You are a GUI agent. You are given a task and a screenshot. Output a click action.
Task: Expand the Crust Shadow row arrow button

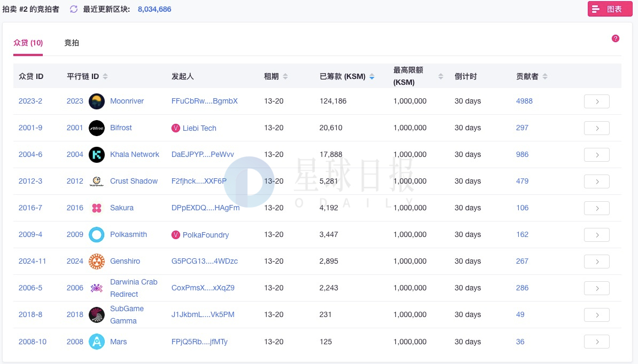click(x=596, y=181)
